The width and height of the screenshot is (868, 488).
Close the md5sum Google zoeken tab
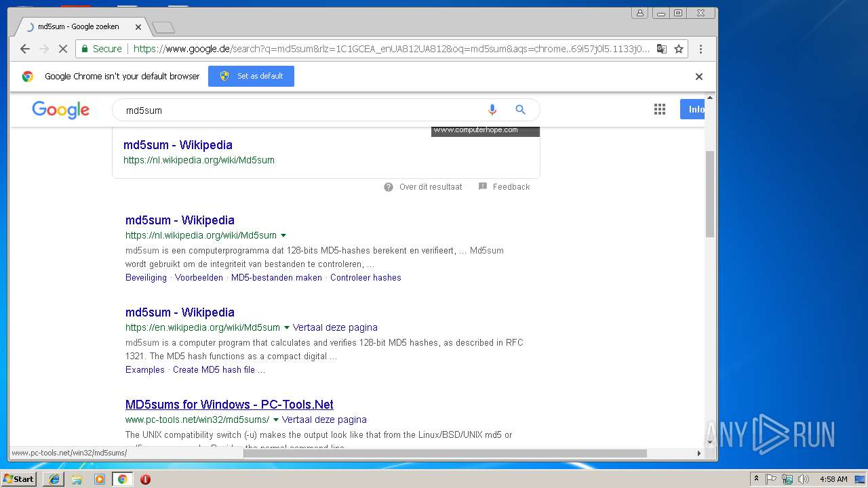click(x=138, y=27)
